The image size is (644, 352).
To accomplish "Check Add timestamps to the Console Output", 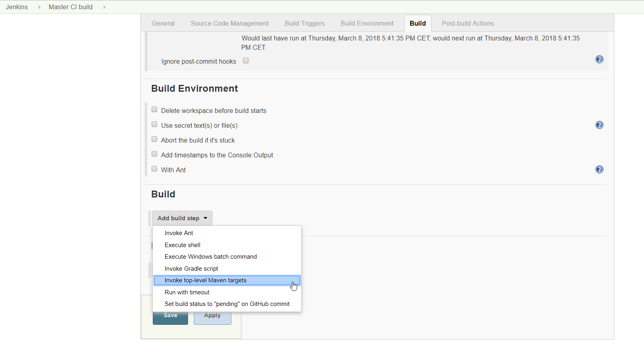I will click(154, 154).
